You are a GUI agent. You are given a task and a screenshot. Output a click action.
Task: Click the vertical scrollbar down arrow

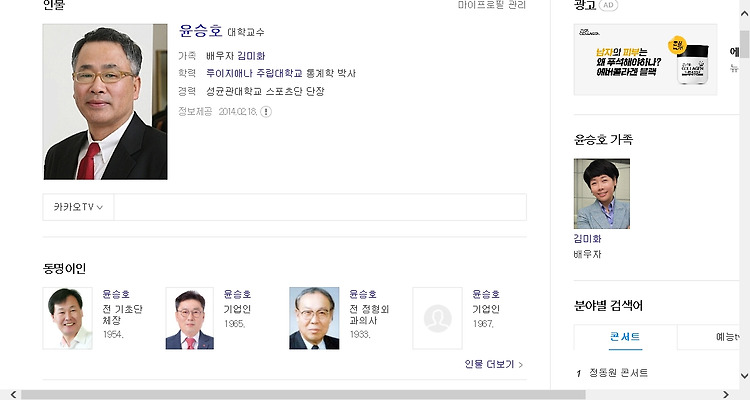pyautogui.click(x=745, y=376)
